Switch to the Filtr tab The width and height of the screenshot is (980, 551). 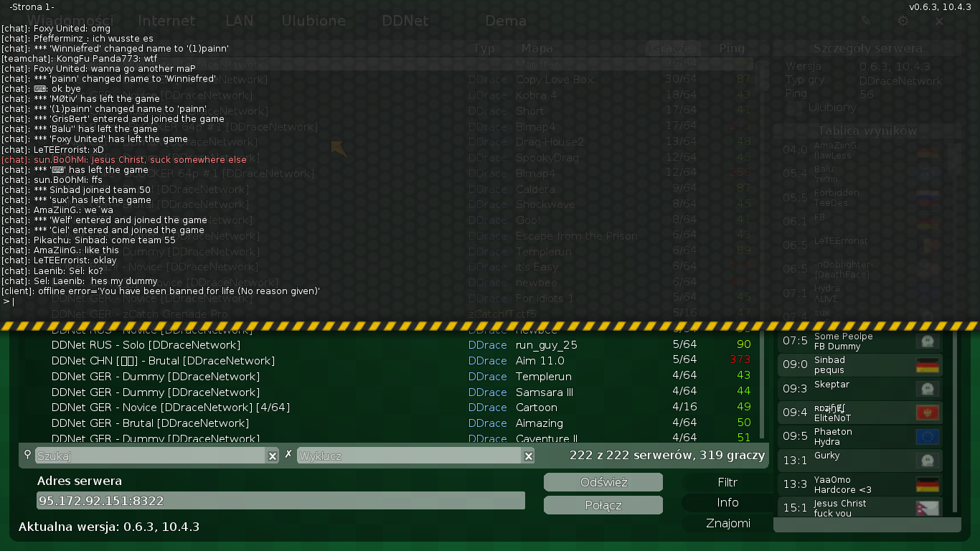727,483
